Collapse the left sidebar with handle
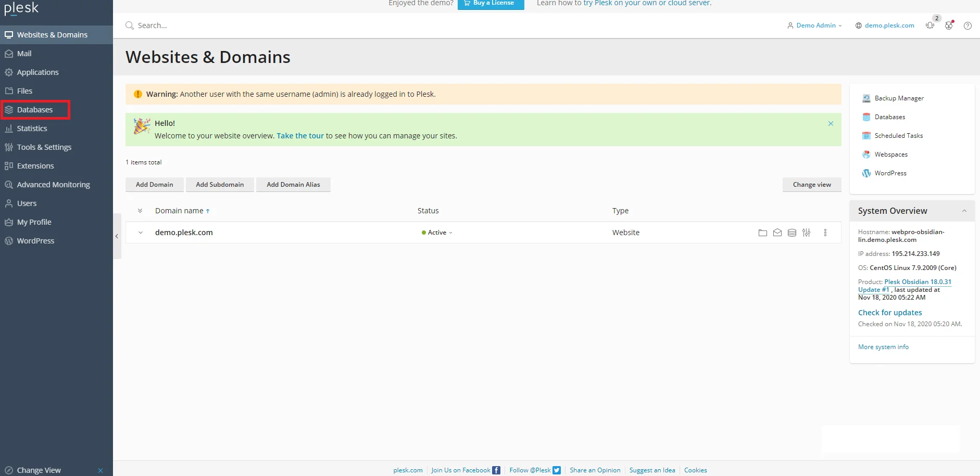Screen dimensions: 980x476 point(117,236)
